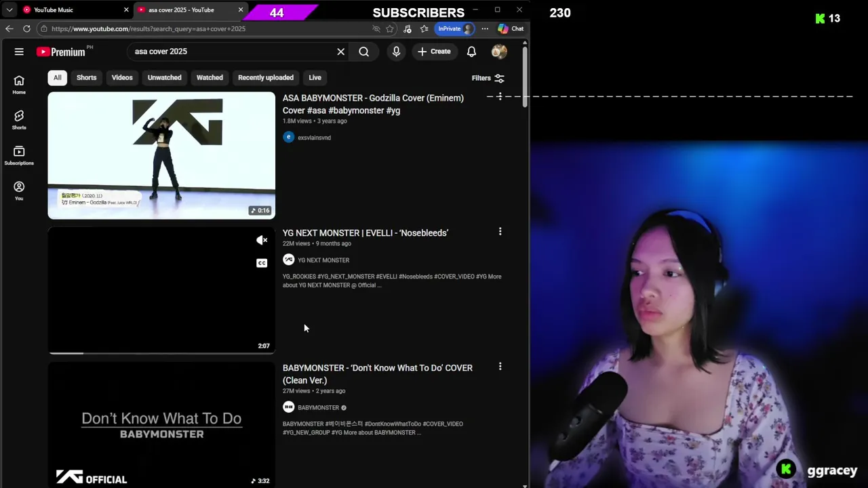
Task: Click the InPrivate profile badge
Action: pos(456,28)
